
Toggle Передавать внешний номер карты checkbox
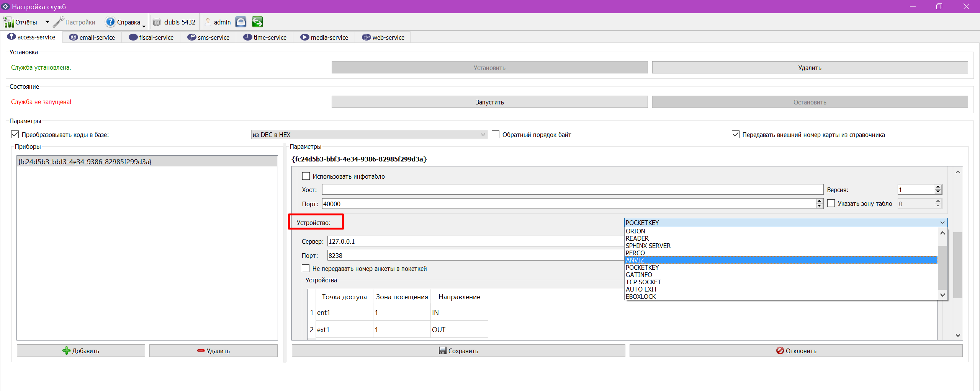(736, 135)
